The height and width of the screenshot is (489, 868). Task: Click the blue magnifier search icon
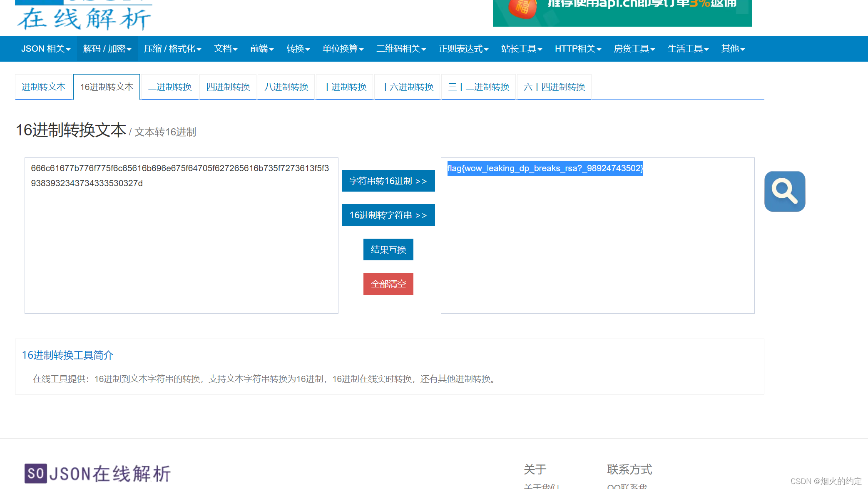(785, 191)
